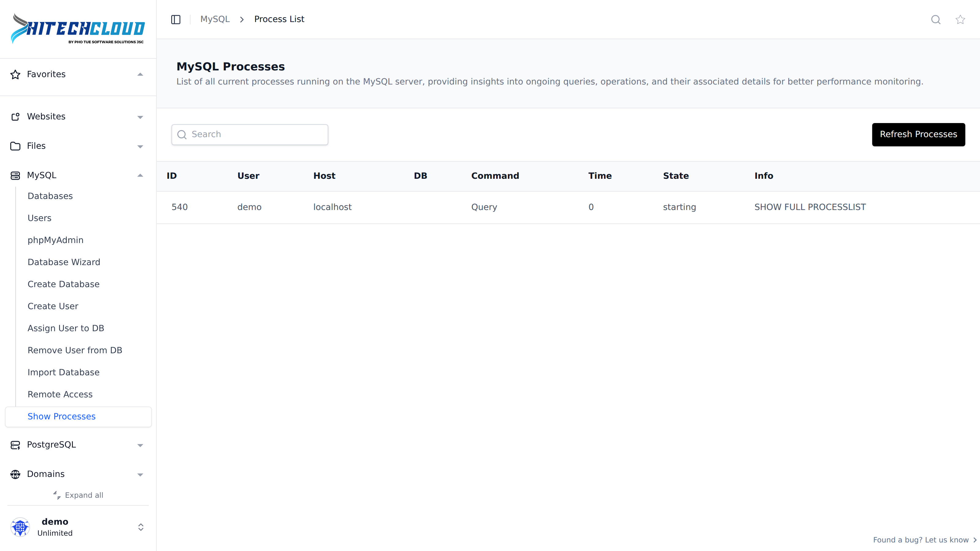The image size is (980, 551).
Task: Click MySQL breadcrumb link
Action: tap(215, 19)
